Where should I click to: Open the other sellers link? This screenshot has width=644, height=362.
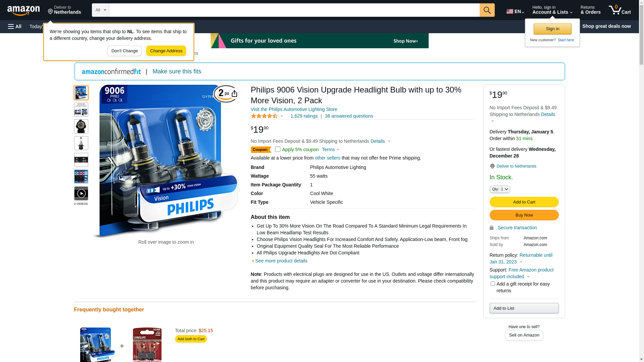(327, 158)
